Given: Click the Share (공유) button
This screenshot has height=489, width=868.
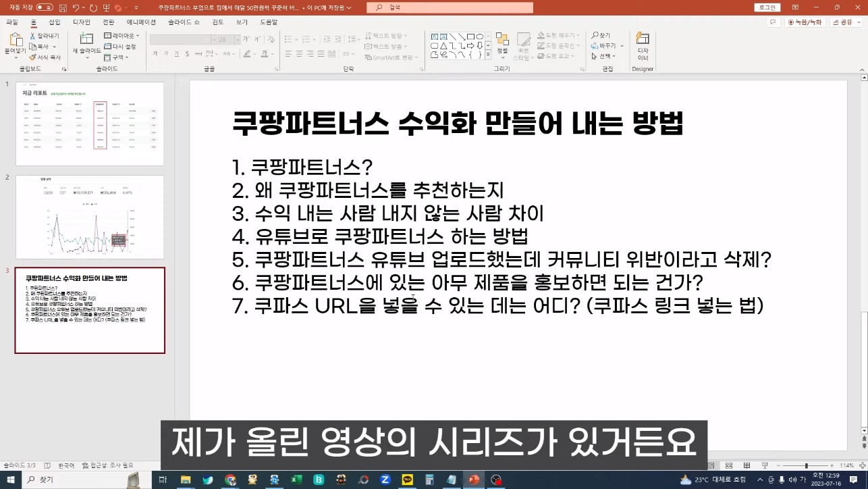Looking at the screenshot, I should [846, 22].
